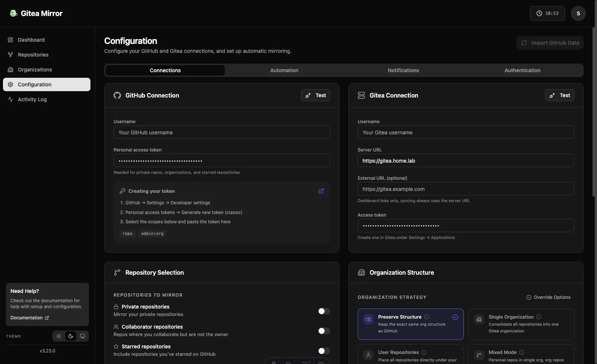Open the Documentation link
Screen dimensions: 597x364
30,318
